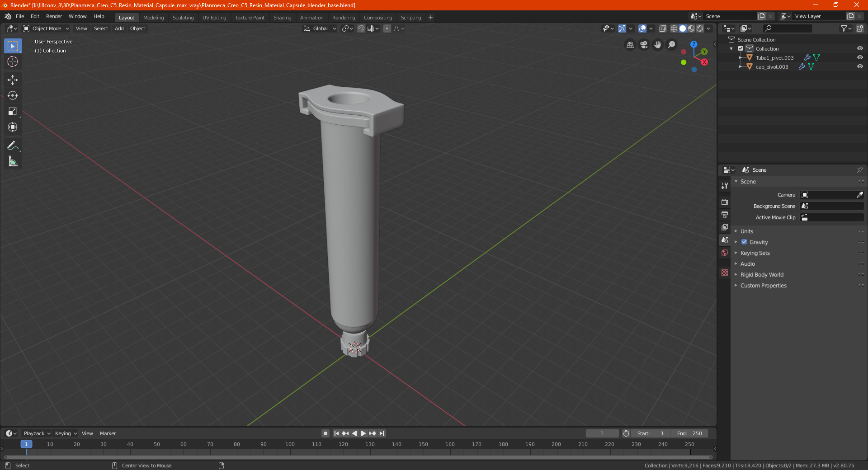Viewport: 868px width, 470px height.
Task: Open the Keying dropdown
Action: click(x=66, y=433)
